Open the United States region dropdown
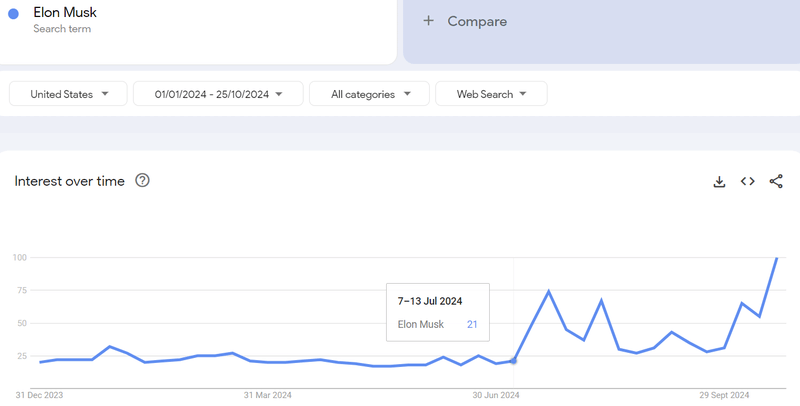This screenshot has height=406, width=800. click(x=68, y=94)
